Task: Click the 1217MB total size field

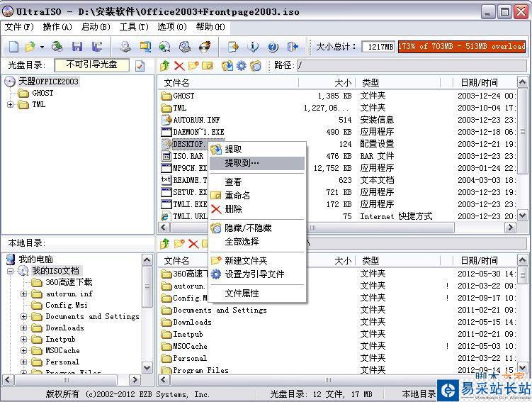Action: (x=378, y=47)
